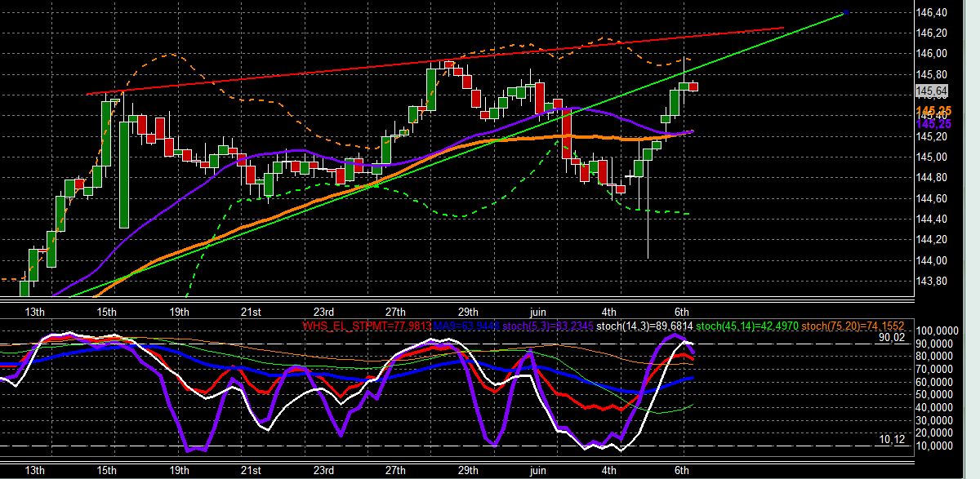
Task: Click the 13th date label under oscillator panel
Action: (x=36, y=471)
